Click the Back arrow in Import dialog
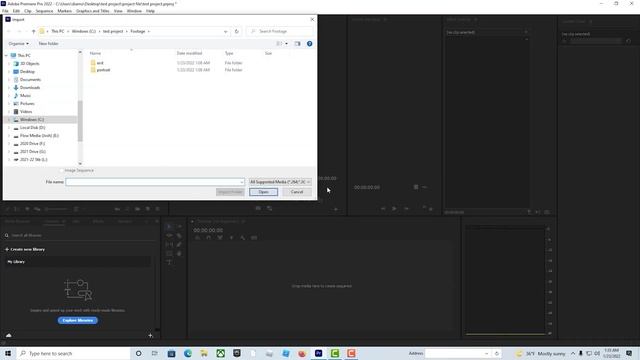This screenshot has width=640, height=360. pos(9,31)
